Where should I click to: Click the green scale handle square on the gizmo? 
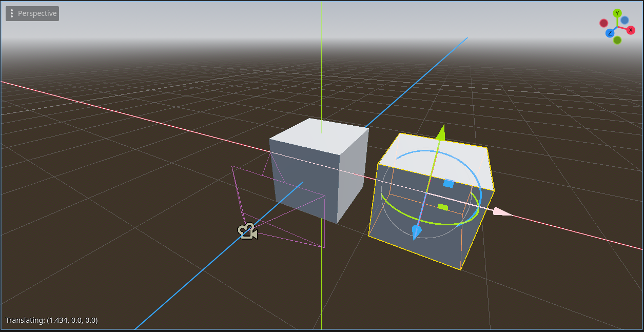[442, 206]
